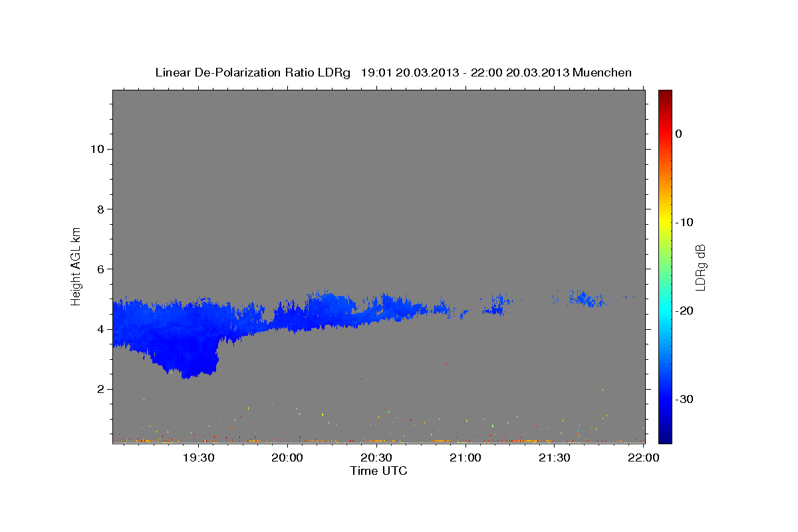Click the thin cloud patch near 21:40

coord(585,299)
